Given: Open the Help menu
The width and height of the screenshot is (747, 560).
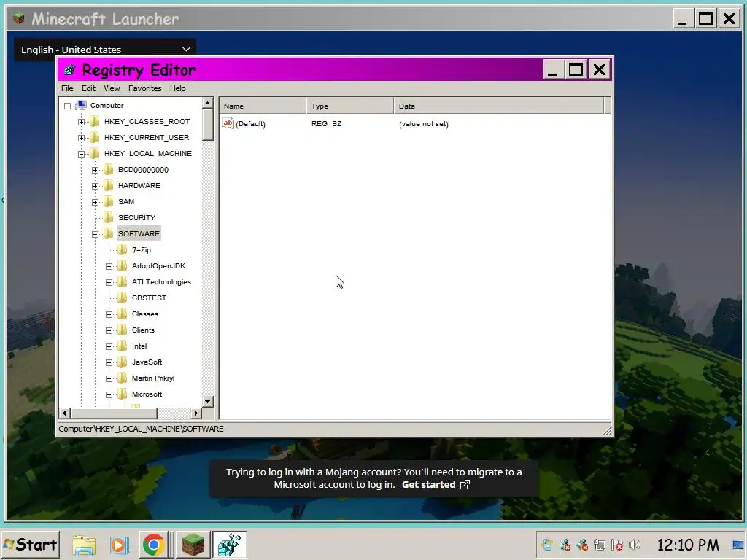Looking at the screenshot, I should 177,88.
